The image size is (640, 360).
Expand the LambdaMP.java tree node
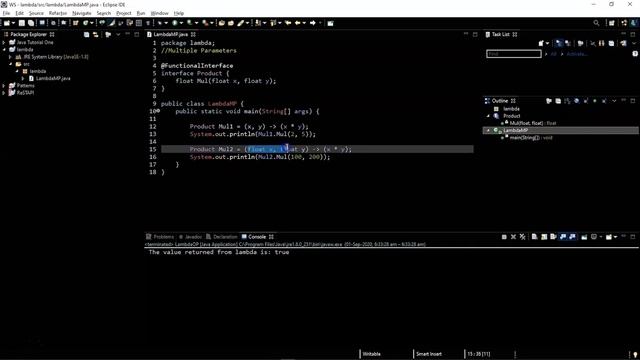point(23,78)
